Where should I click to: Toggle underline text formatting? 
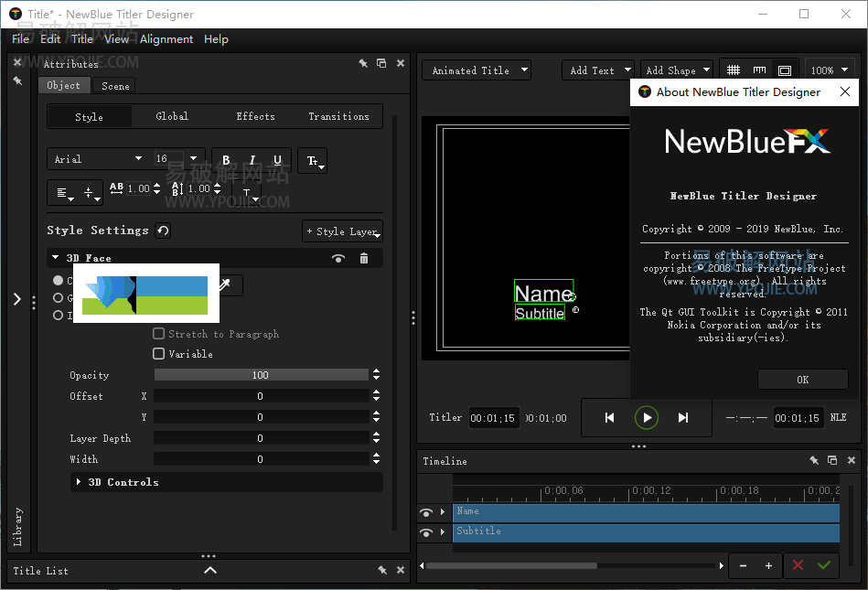[x=277, y=160]
